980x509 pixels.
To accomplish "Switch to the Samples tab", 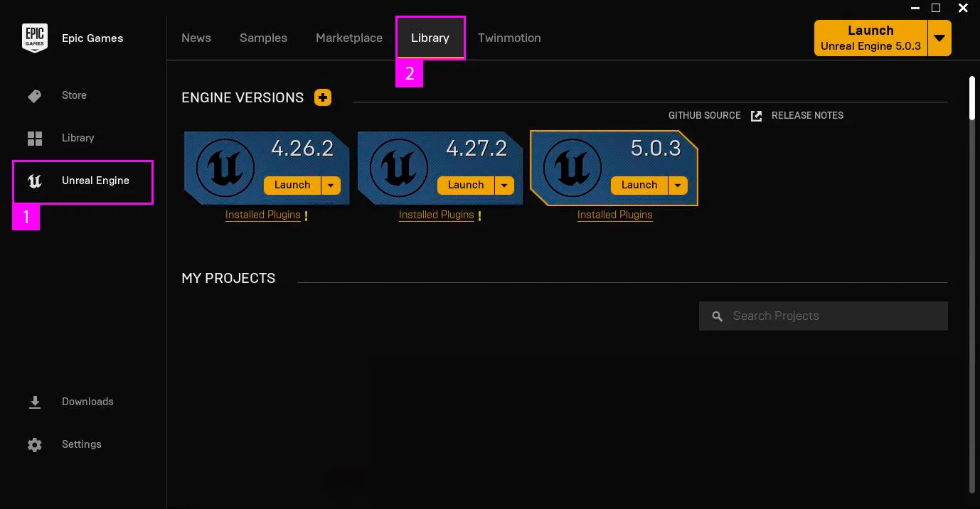I will click(263, 38).
